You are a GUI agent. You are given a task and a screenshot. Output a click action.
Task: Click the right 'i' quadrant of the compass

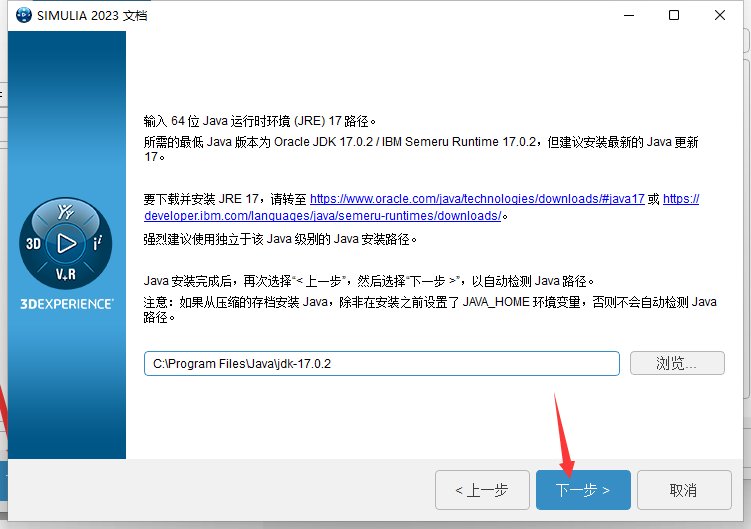(x=97, y=243)
